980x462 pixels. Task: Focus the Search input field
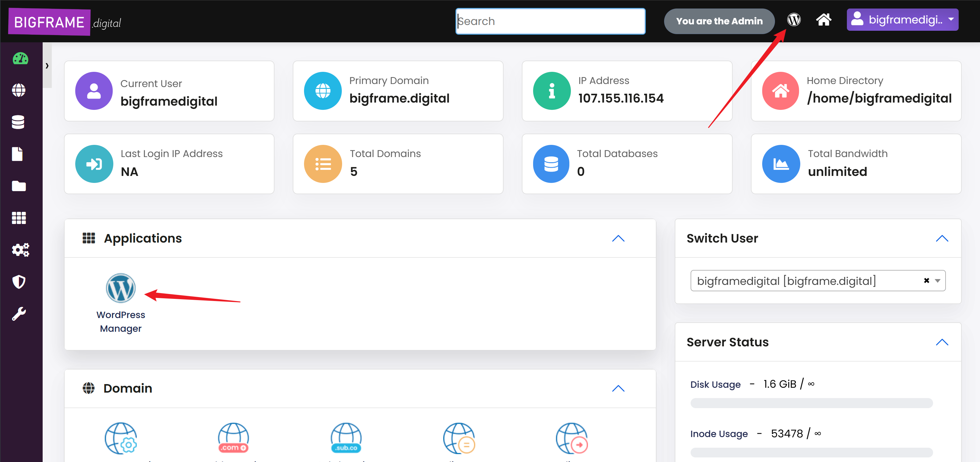[550, 21]
